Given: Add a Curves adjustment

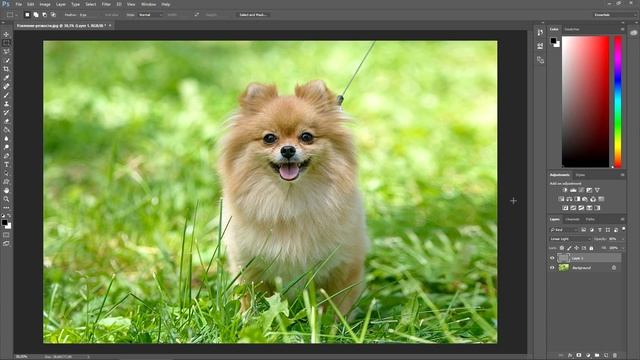Looking at the screenshot, I should [581, 190].
